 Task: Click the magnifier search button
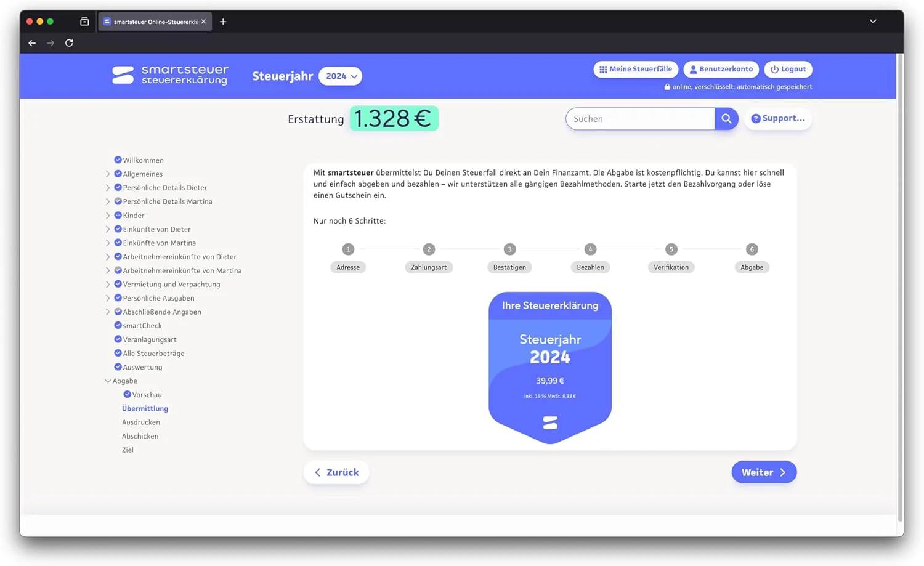tap(726, 118)
